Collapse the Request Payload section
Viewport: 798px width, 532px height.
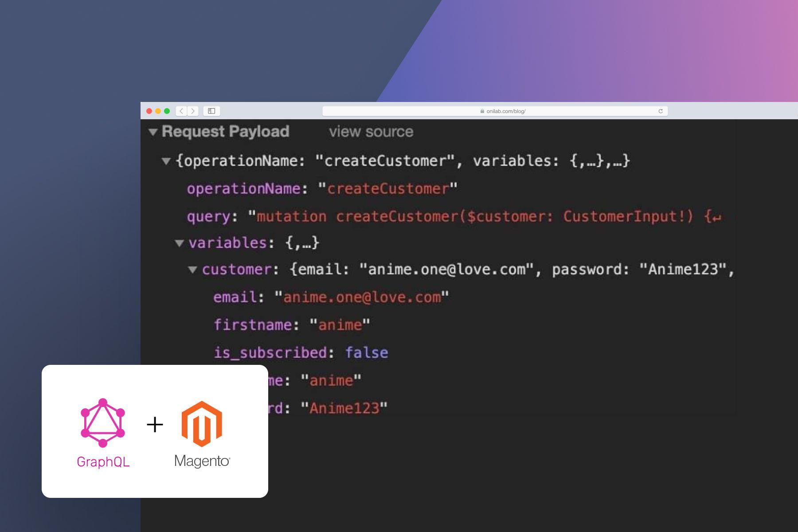coord(153,132)
